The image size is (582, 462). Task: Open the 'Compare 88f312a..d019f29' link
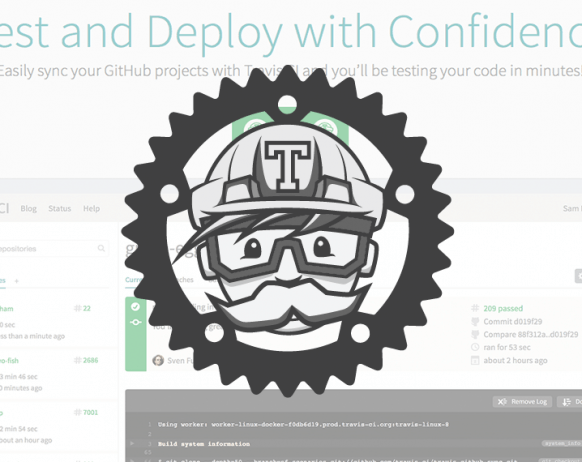click(x=531, y=334)
